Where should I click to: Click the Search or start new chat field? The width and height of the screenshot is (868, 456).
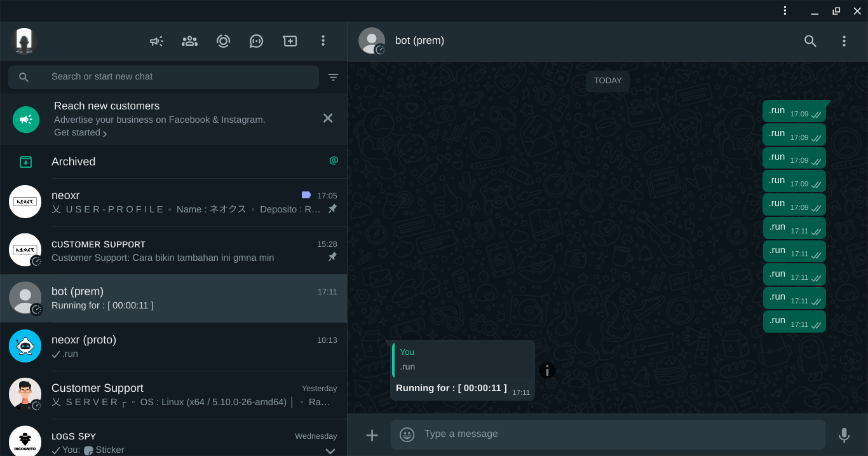click(x=163, y=77)
